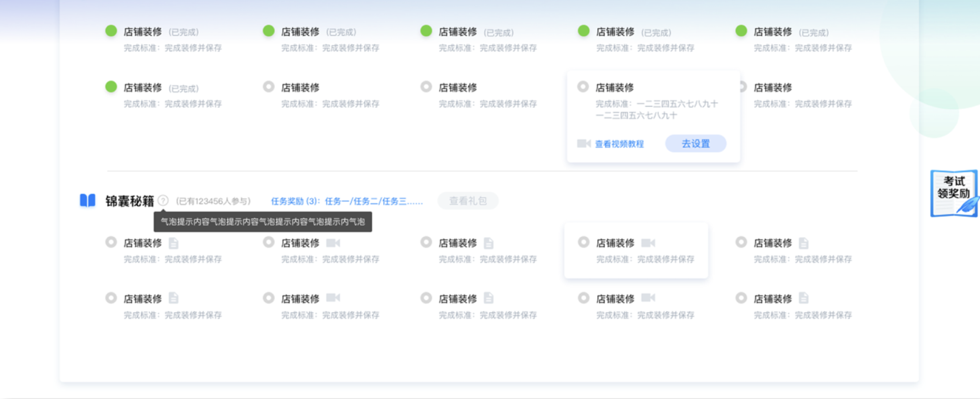Screen dimensions: 980x399
Task: Click the blue book icon before 锦囊秘籍
Action: click(x=88, y=200)
